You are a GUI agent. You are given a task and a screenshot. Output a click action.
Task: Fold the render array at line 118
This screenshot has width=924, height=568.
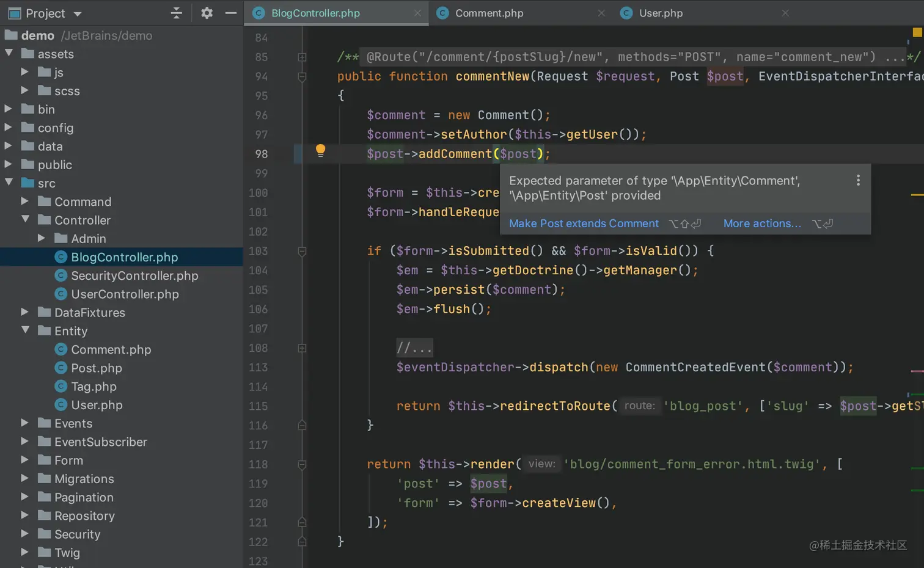click(302, 464)
